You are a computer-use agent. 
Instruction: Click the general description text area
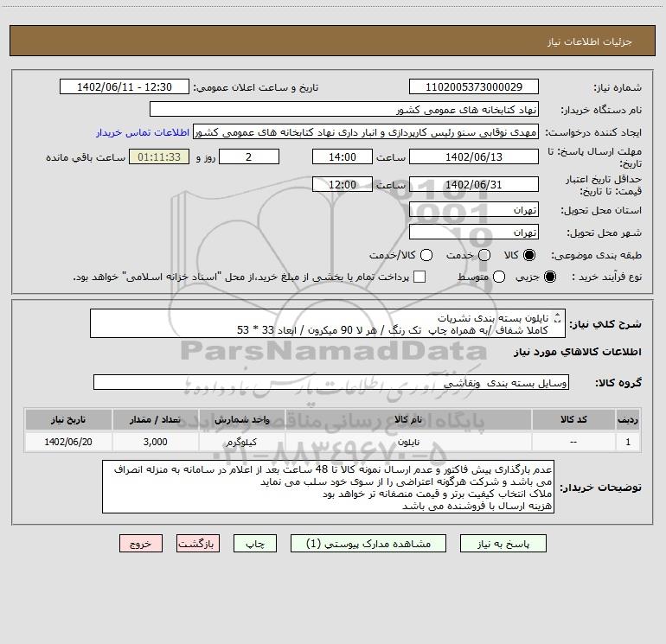[328, 323]
